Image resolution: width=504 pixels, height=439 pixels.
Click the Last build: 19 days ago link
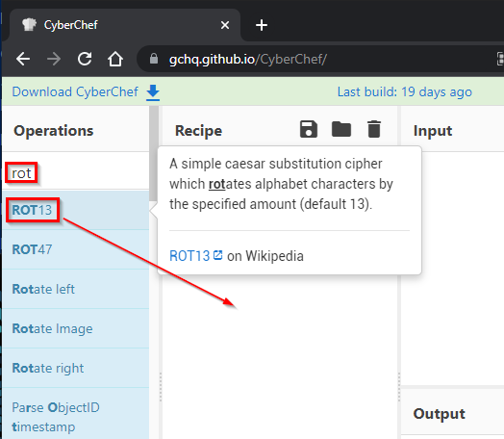404,92
